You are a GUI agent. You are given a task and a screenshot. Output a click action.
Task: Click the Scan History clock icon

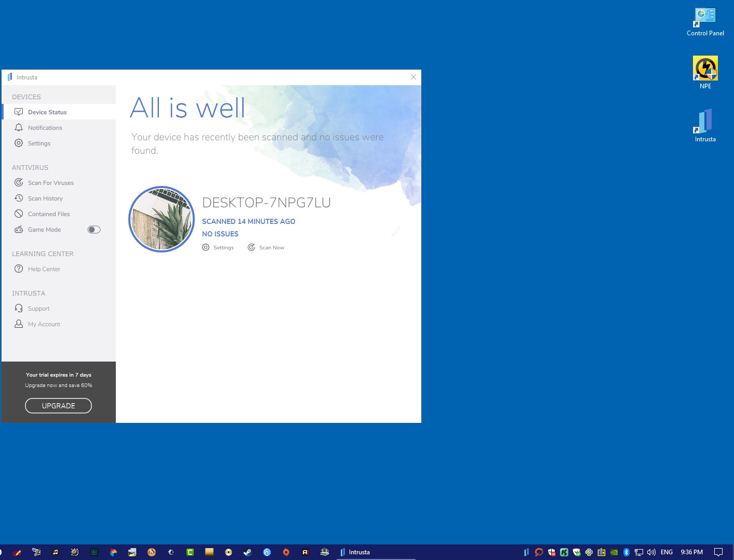19,198
